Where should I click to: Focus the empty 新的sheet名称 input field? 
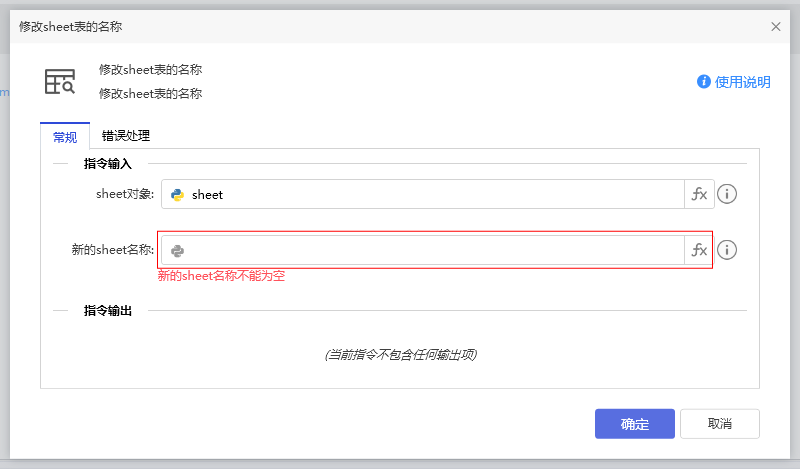[430, 251]
